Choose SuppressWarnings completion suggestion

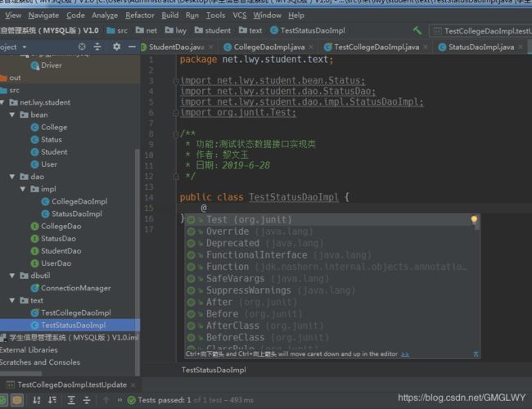[332, 290]
